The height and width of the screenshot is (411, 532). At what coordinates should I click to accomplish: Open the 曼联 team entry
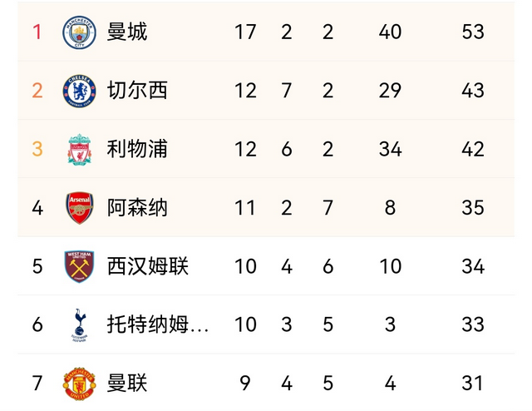[x=127, y=384]
